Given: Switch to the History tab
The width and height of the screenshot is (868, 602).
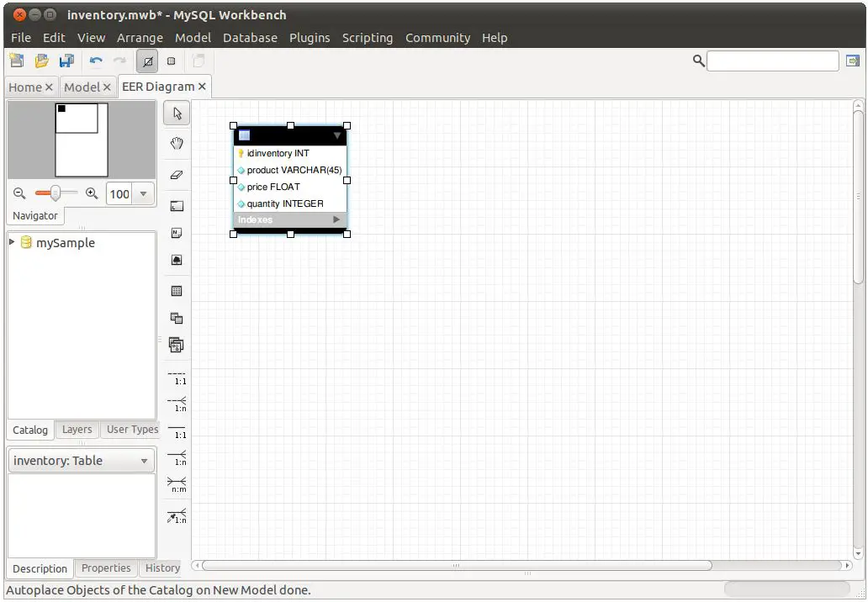Looking at the screenshot, I should (162, 568).
